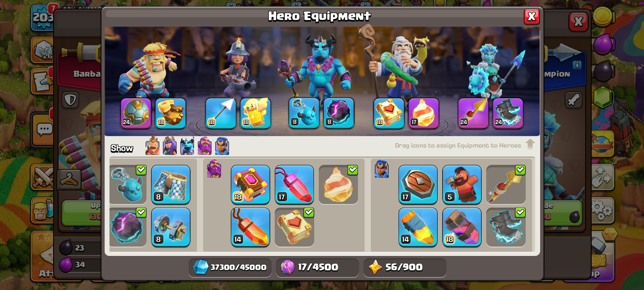Select the level 24 Spiky Ball equipment
Screen dimensions: 644x290
point(136,113)
